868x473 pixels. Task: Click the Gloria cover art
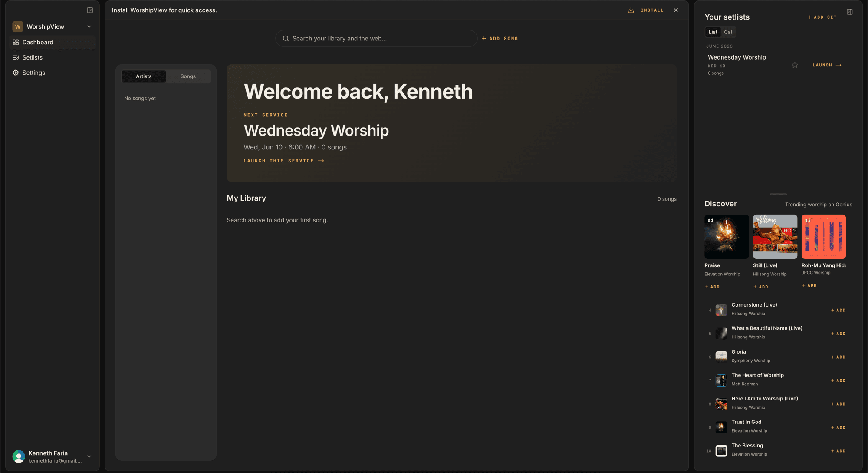721,357
